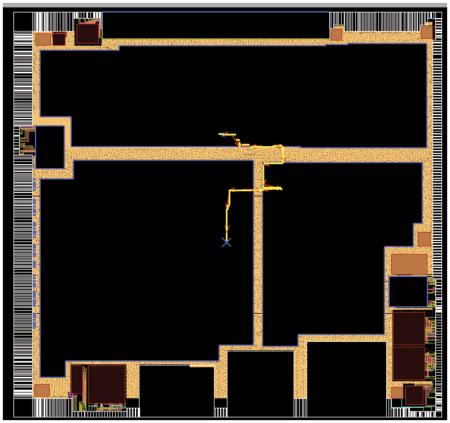Viewport: 450px width, 423px height.
Task: Click the small black block beside the left cell cluster
Action: coord(50,147)
